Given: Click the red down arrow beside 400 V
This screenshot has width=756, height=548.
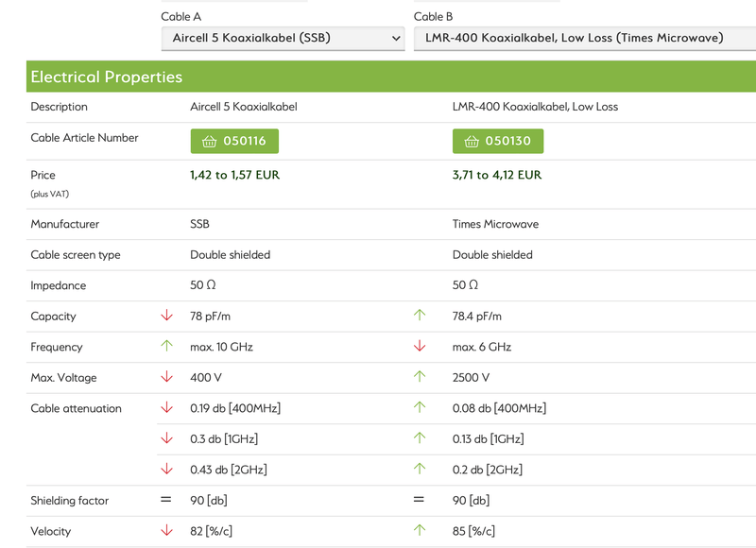Looking at the screenshot, I should 167,378.
